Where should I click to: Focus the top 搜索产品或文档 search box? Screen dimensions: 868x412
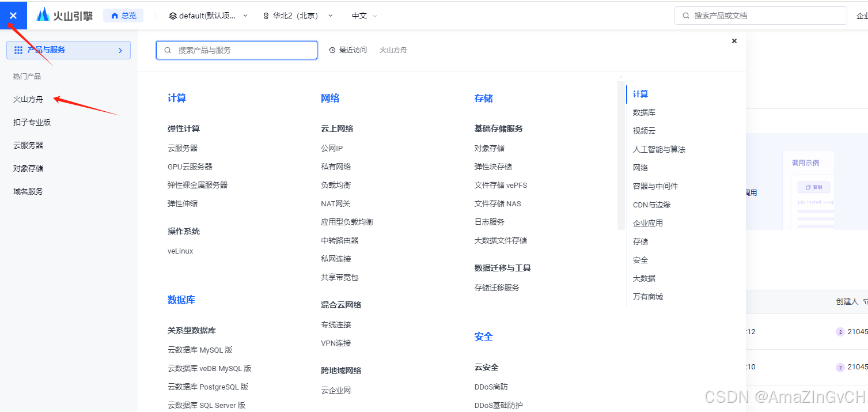point(760,16)
